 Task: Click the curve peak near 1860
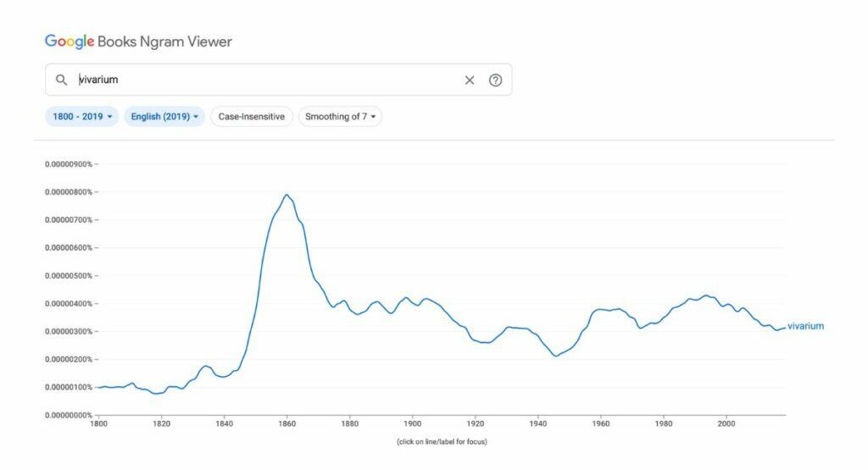[287, 195]
